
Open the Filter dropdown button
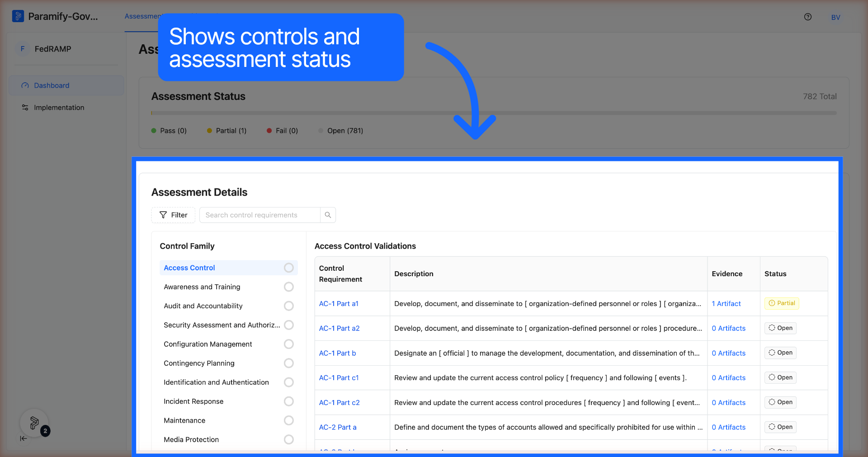tap(173, 215)
